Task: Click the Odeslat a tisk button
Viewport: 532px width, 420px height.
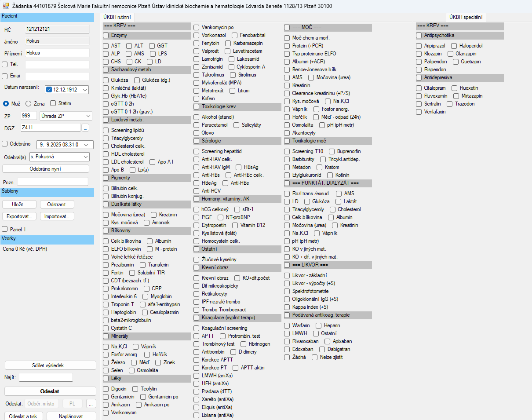Action: [x=23, y=416]
